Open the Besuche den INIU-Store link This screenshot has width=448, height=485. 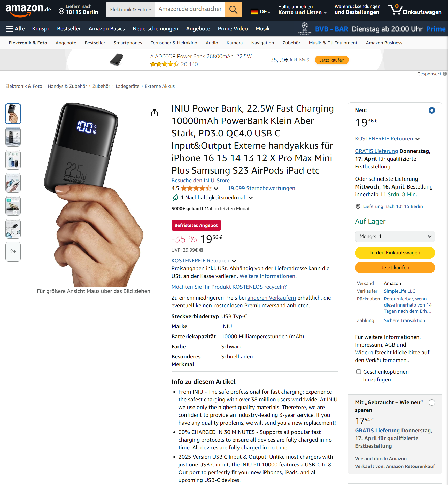click(x=200, y=181)
